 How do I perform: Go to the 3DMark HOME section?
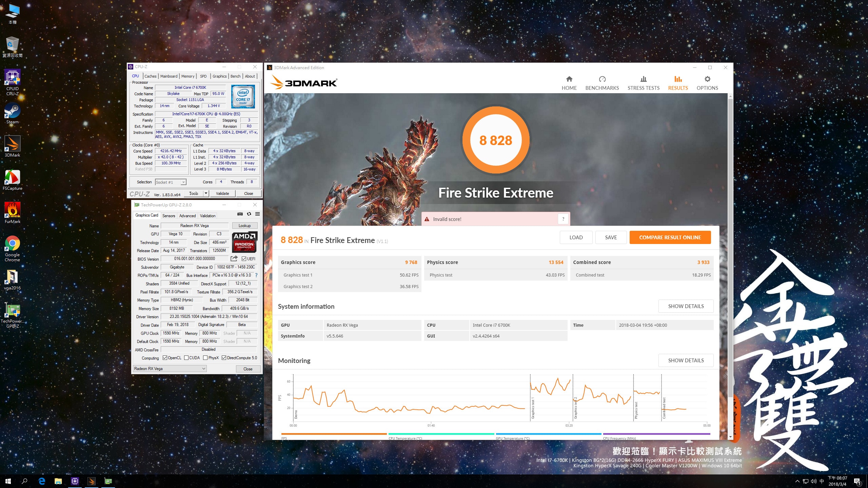[x=569, y=83]
